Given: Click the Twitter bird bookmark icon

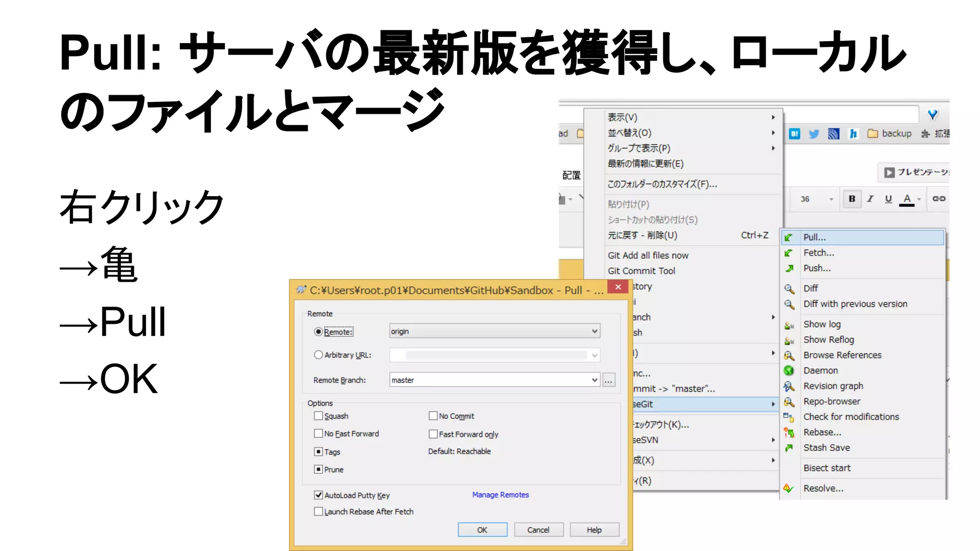Looking at the screenshot, I should pyautogui.click(x=813, y=134).
